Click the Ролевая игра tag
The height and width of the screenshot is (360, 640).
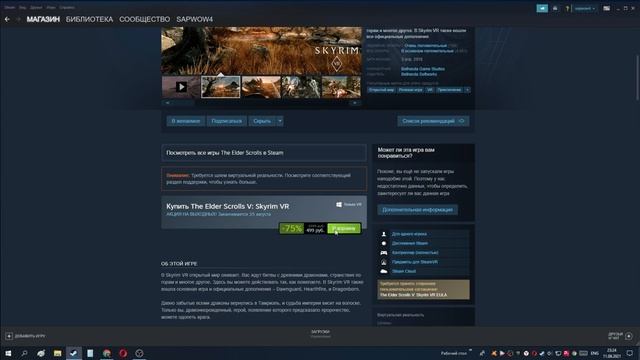[410, 90]
